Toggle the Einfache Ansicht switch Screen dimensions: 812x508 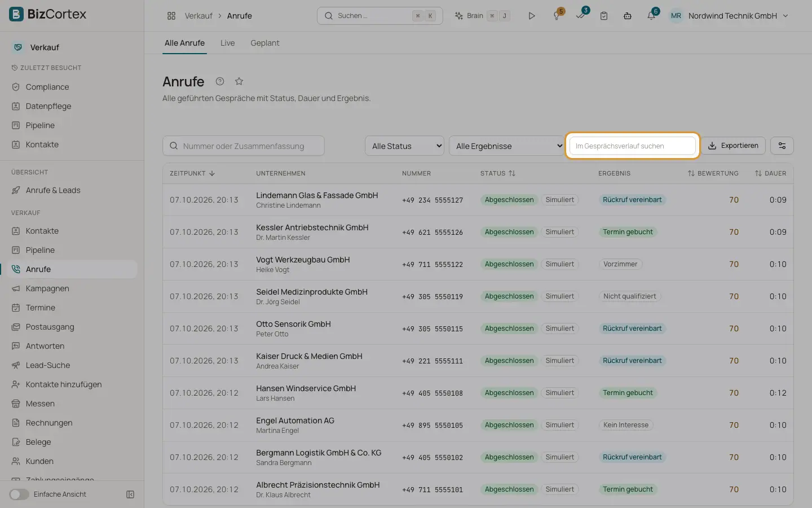[19, 494]
